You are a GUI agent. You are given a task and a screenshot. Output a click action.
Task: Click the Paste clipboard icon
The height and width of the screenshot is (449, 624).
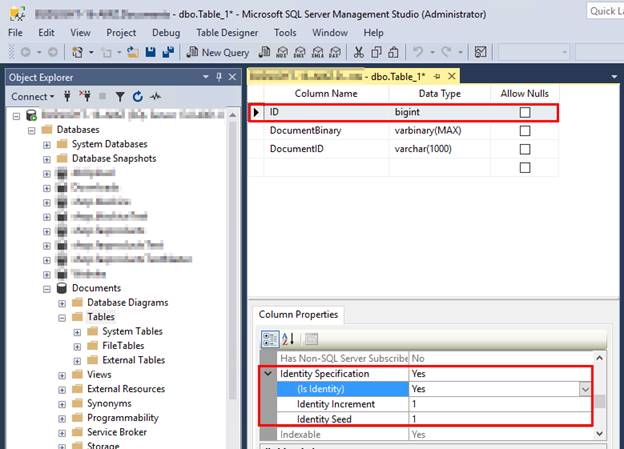393,52
